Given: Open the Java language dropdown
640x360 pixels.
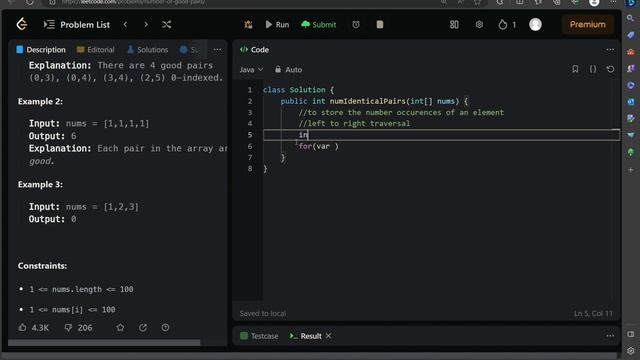Looking at the screenshot, I should pos(251,69).
